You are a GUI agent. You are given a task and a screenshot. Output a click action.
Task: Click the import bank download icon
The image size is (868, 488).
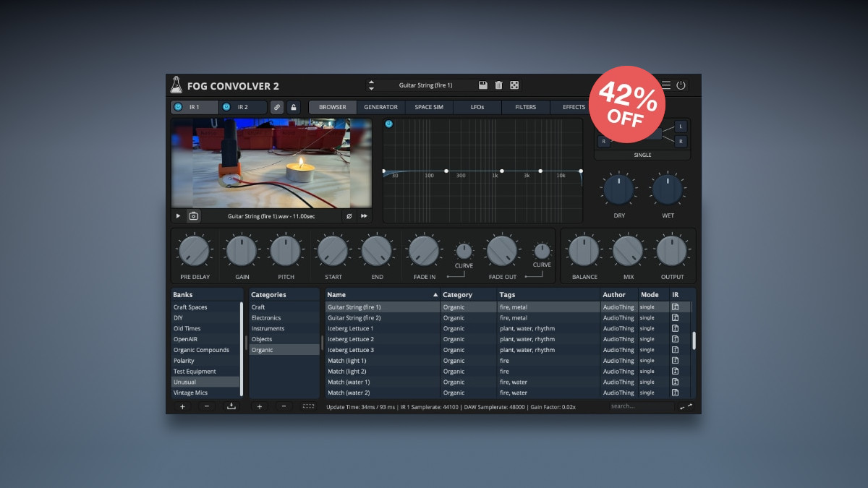coord(231,406)
